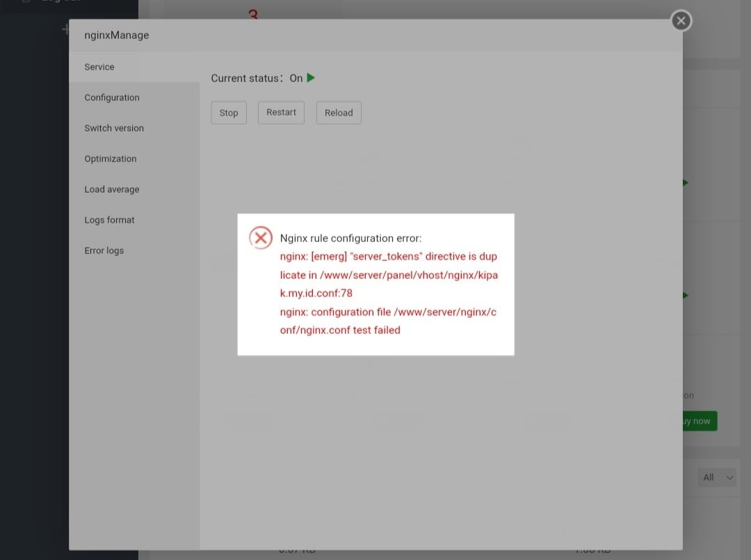Restart the nginx service
751x560 pixels.
point(281,113)
